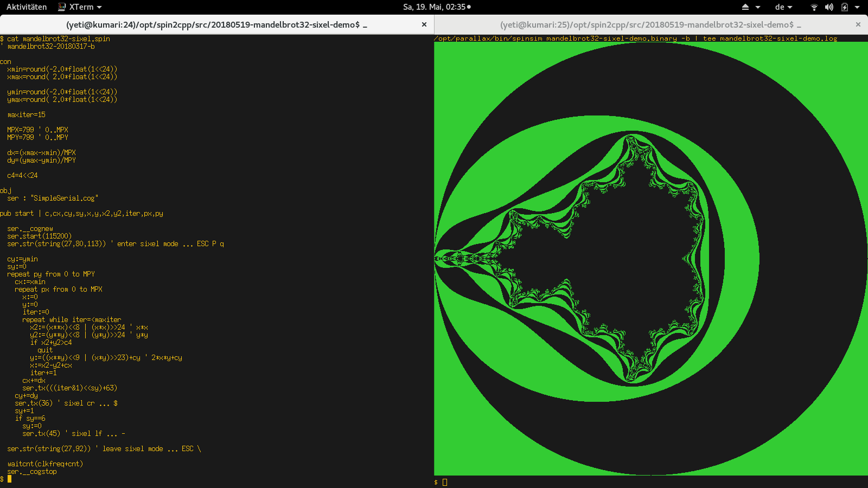Click the 'maxiter=15' line in source code
Image resolution: width=868 pixels, height=488 pixels.
(27, 114)
